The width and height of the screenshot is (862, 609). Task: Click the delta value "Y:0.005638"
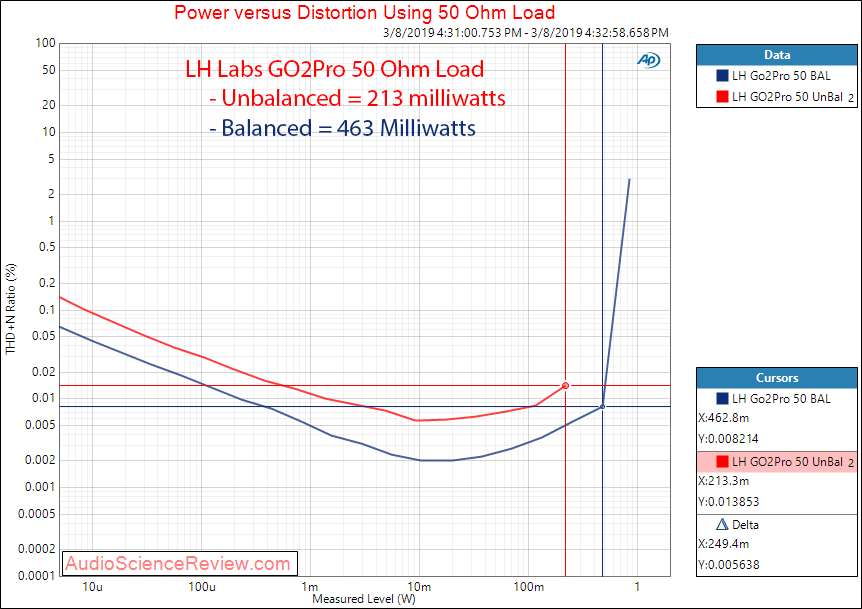pos(728,564)
